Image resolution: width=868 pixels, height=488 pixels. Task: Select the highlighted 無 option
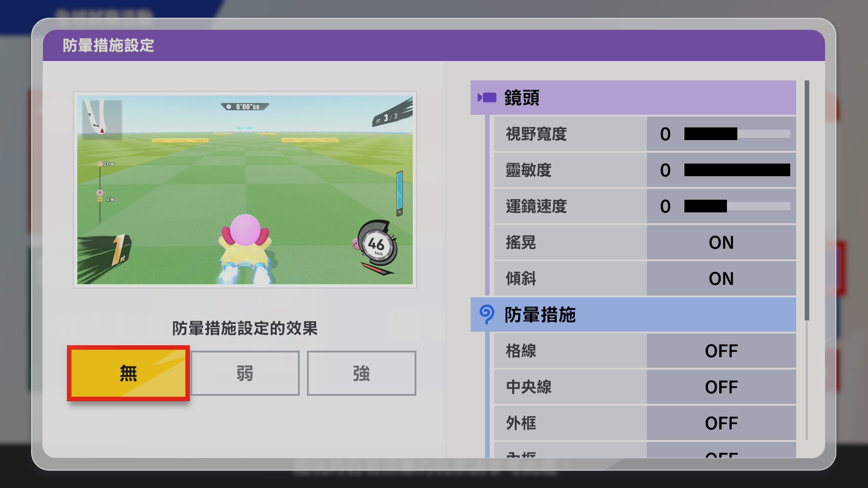tap(128, 373)
